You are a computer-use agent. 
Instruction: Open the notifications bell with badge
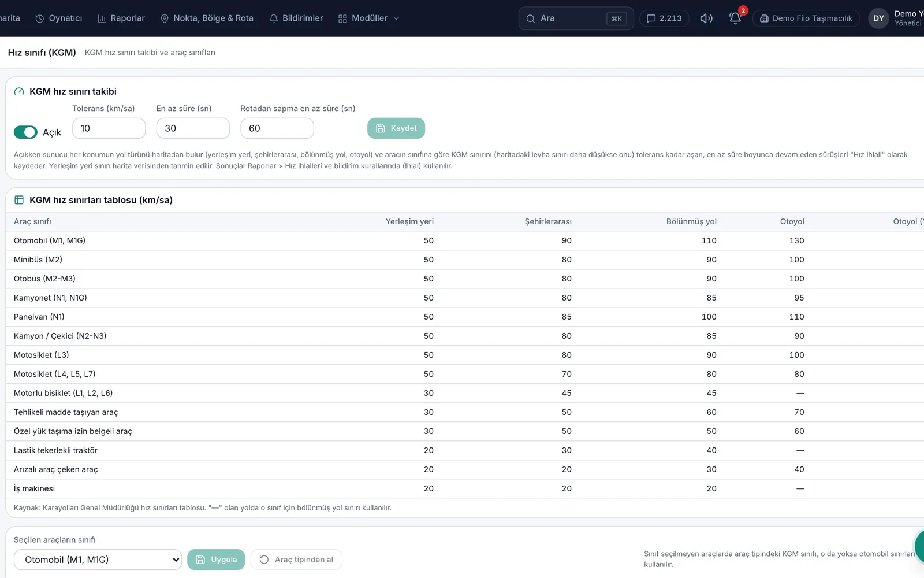click(x=735, y=18)
